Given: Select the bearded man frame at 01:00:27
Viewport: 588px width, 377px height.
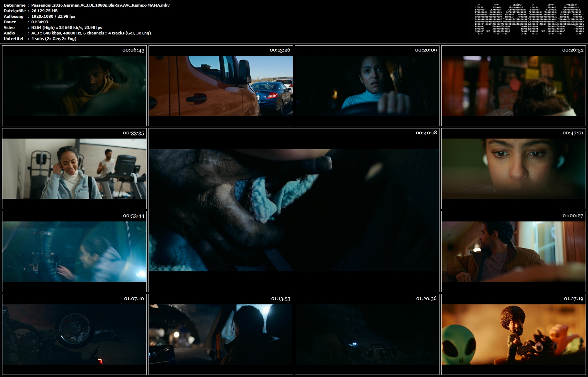Looking at the screenshot, I should (513, 251).
